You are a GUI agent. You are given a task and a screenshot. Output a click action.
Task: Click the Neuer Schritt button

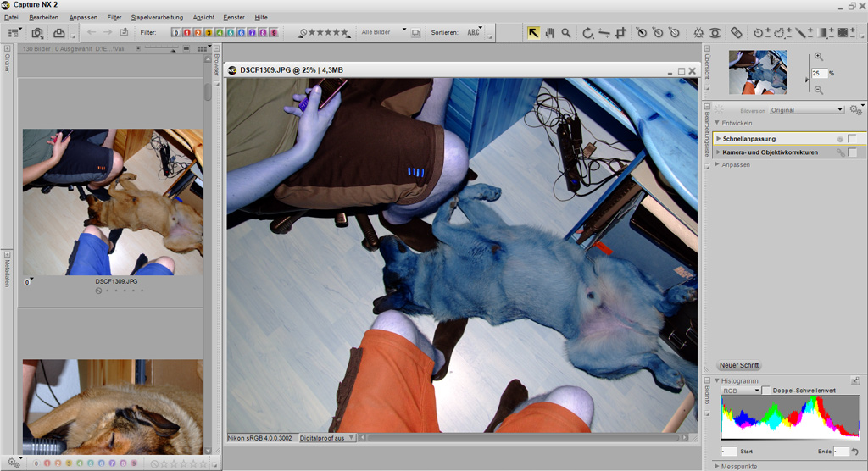(739, 365)
